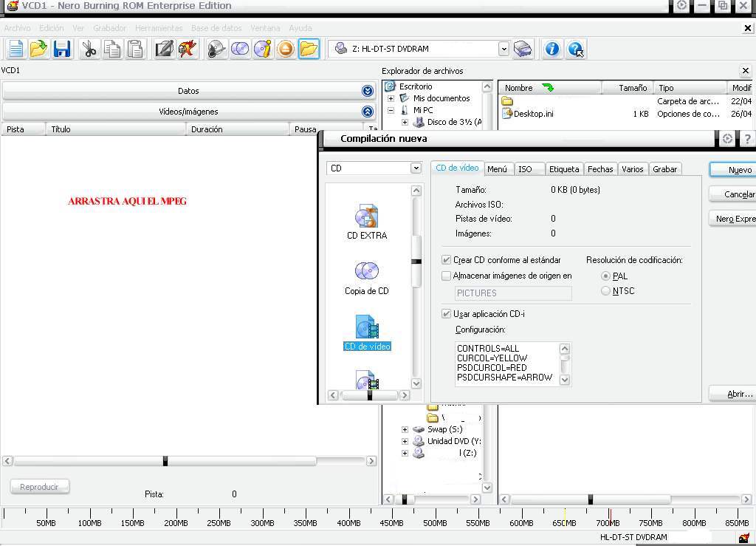Enable Almacenar imágenes de origen checkbox
The image size is (756, 546).
tap(446, 276)
